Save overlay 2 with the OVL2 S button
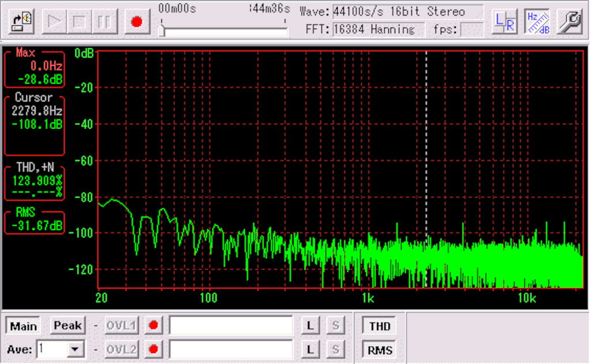The image size is (590, 364). (336, 350)
